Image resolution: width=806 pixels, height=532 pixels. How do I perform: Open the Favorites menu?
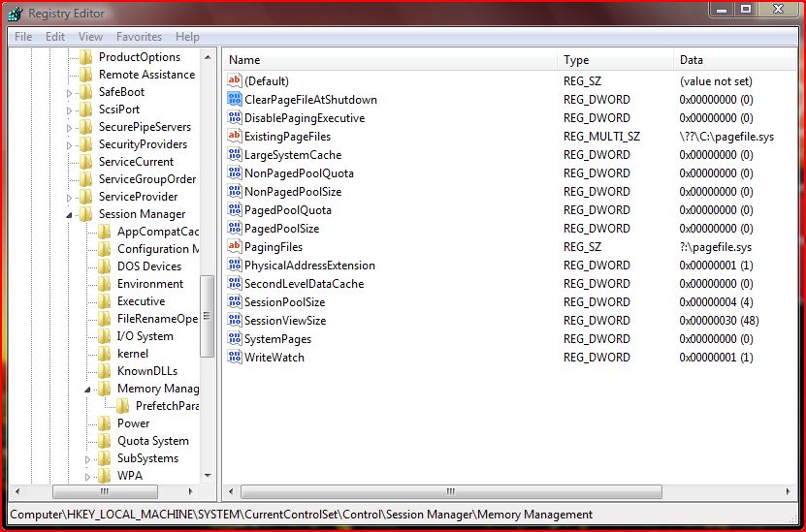[139, 37]
